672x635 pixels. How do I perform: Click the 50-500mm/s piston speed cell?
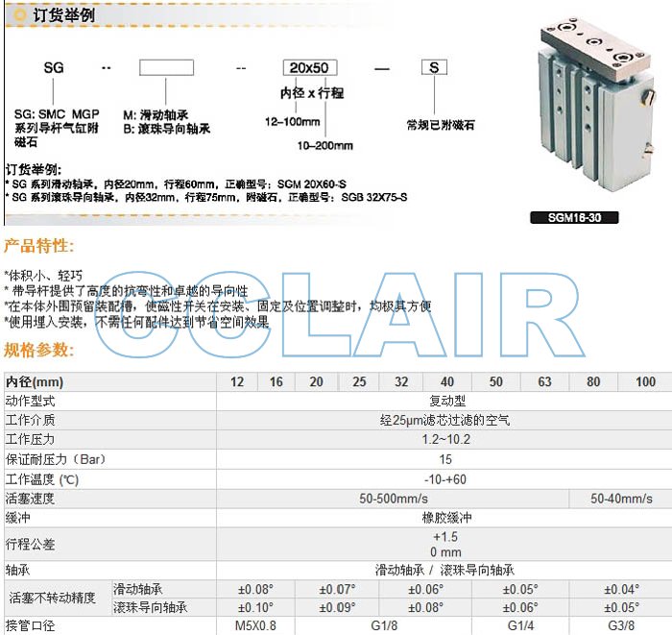394,499
